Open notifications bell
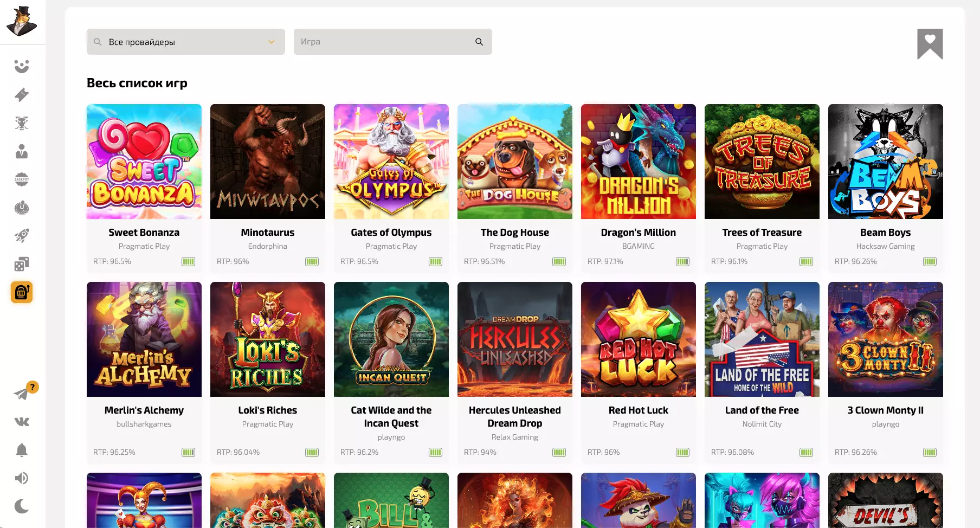 pyautogui.click(x=22, y=450)
